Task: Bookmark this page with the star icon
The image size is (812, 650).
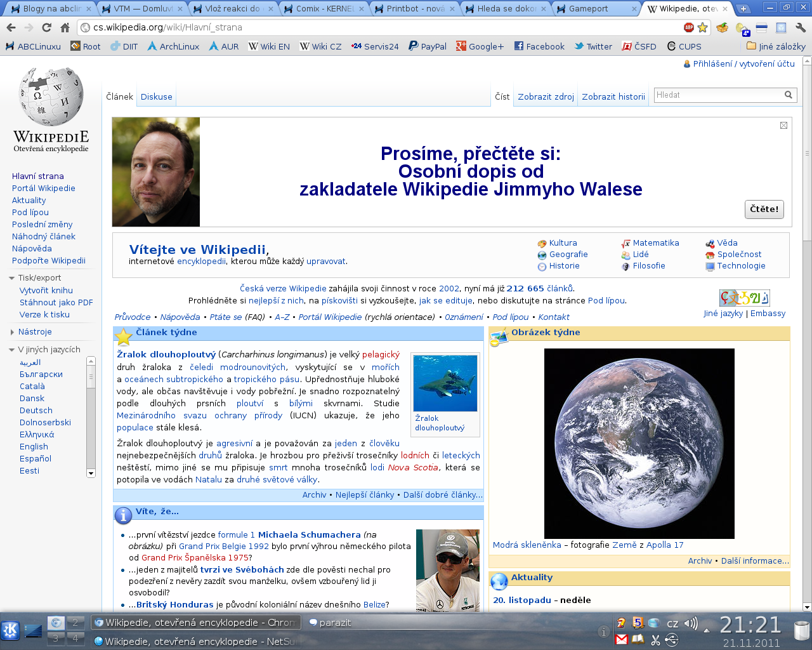Action: (x=702, y=27)
